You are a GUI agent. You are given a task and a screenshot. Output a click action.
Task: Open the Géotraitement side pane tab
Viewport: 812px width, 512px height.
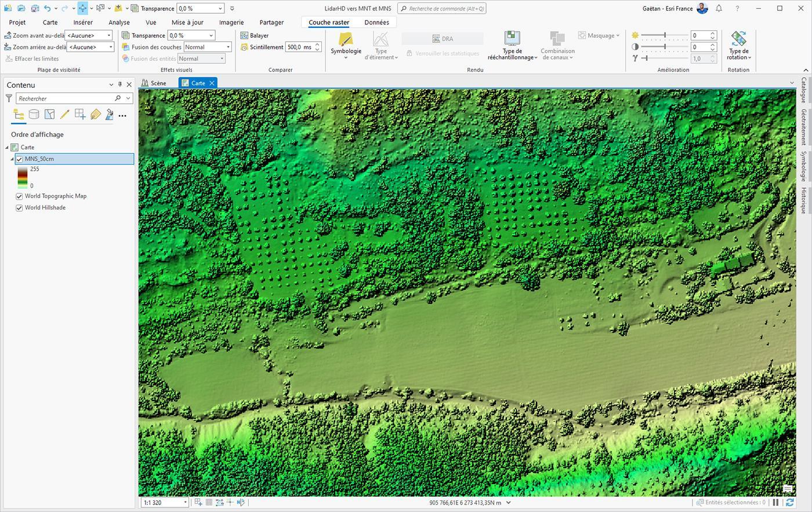[x=803, y=127]
